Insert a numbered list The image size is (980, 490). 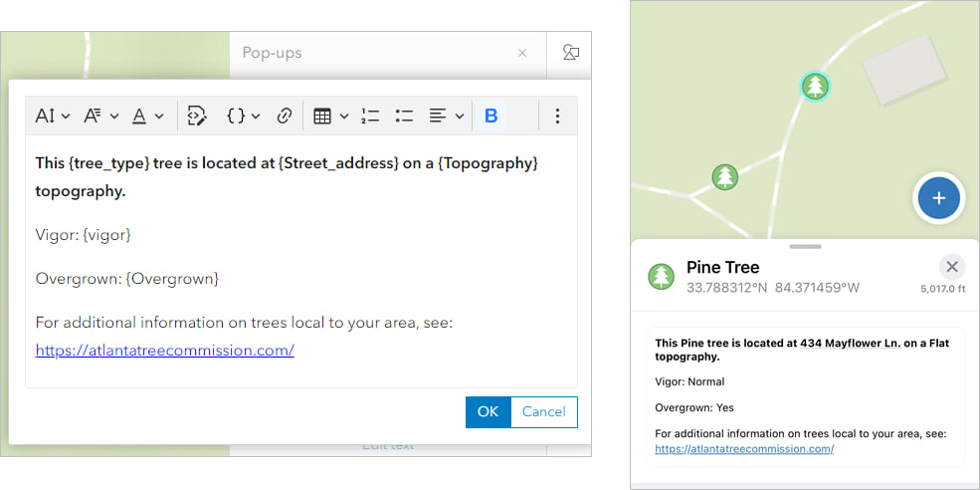371,116
